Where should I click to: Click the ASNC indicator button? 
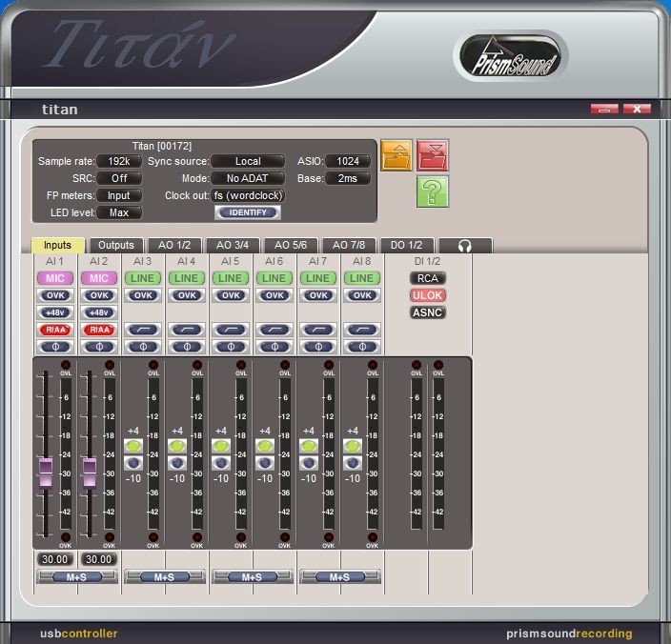(428, 312)
